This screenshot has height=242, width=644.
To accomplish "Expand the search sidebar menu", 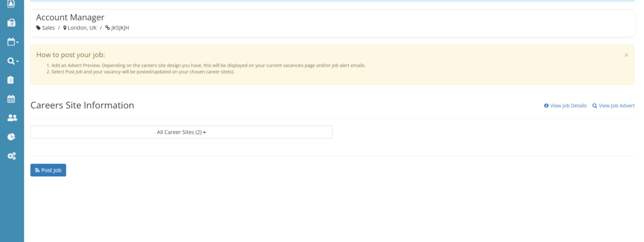I will [x=12, y=61].
